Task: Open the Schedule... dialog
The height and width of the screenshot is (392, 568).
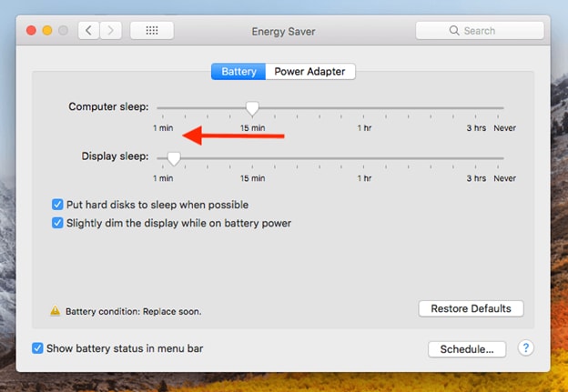Action: pyautogui.click(x=467, y=349)
